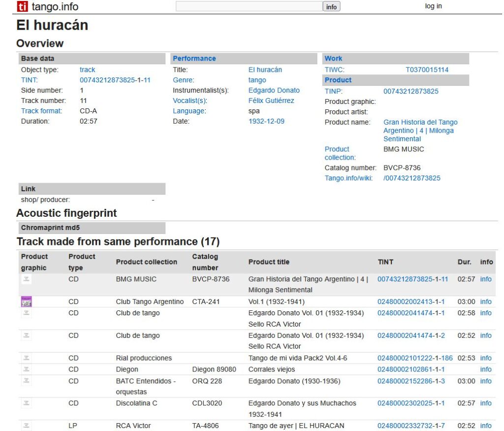Image resolution: width=504 pixels, height=431 pixels.
Task: Open the Product collection label link
Action: [340, 153]
